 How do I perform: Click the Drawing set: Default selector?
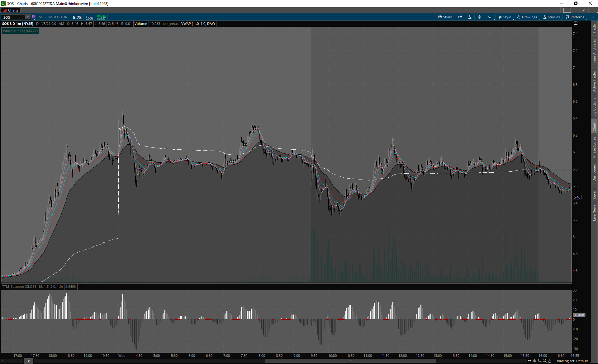pos(571,361)
